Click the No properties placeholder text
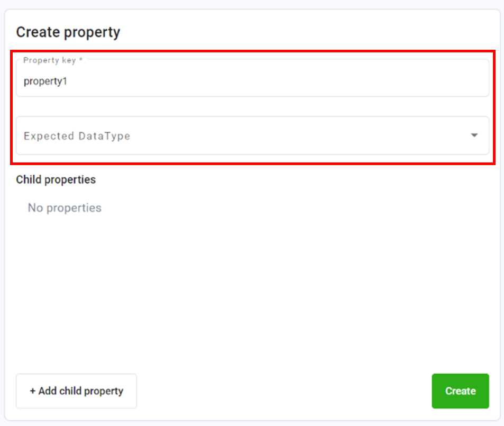Viewport: 504px width, 426px height. click(x=64, y=208)
